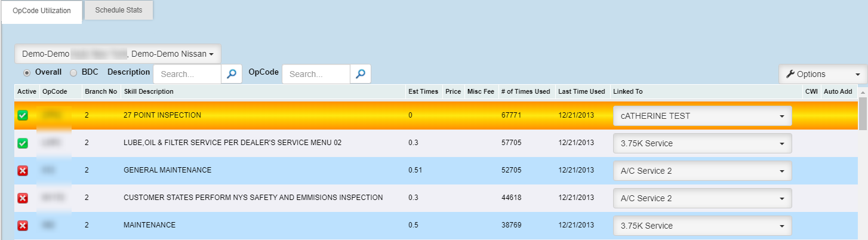Click green active checkmark for 27 Point Inspection
The image size is (868, 240).
click(23, 116)
